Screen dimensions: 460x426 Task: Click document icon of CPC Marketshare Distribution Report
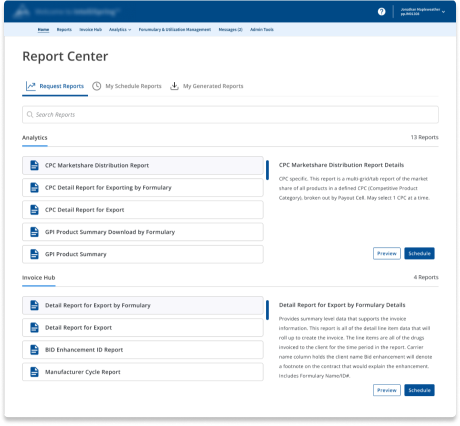[x=34, y=165]
